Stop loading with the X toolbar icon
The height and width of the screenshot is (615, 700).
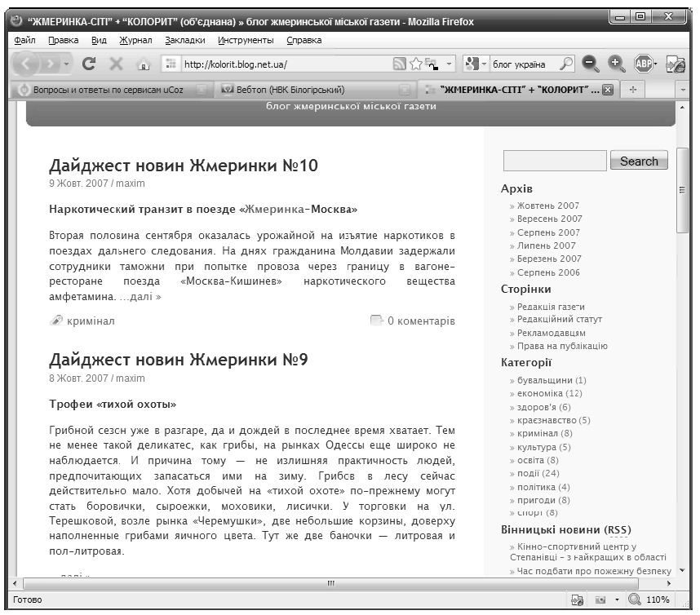tap(116, 64)
